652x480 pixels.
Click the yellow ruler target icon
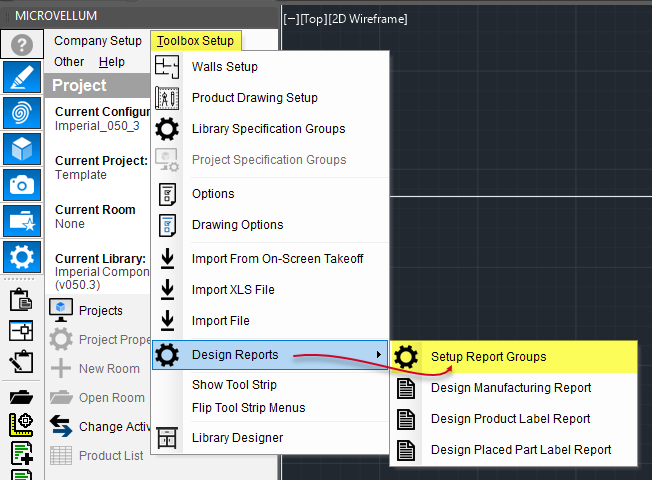tap(21, 425)
